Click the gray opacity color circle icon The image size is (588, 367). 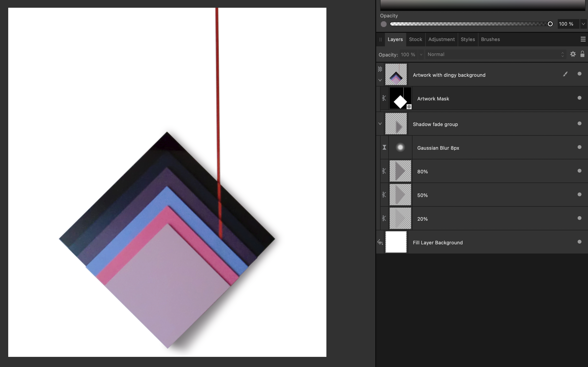[x=383, y=24]
